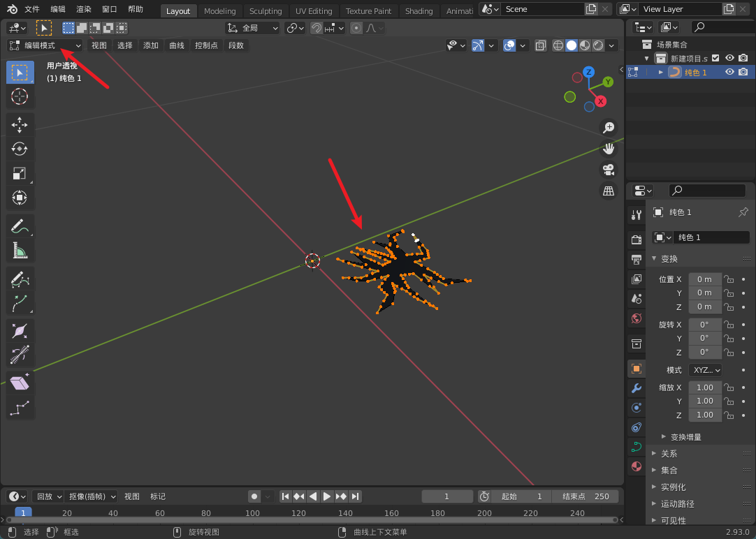Select the Move tool
Viewport: 756px width, 539px height.
20,125
